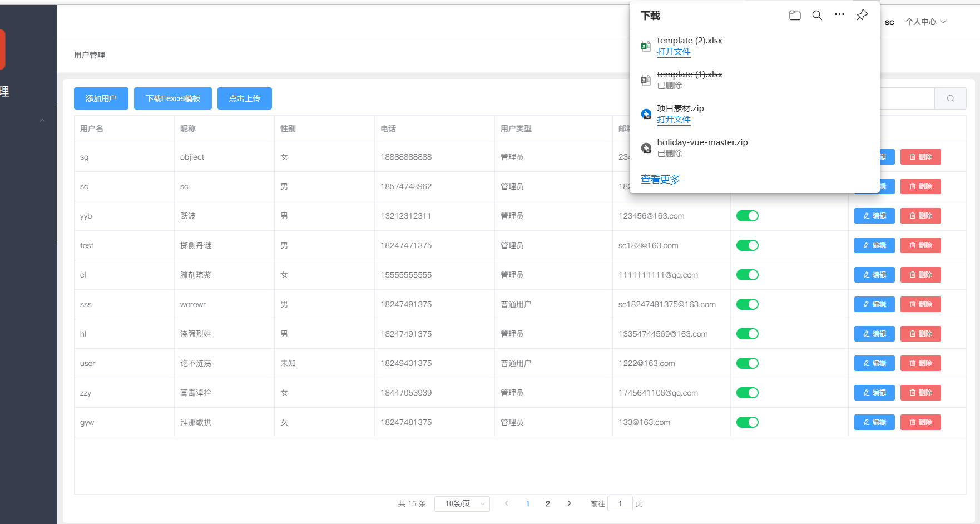Open more options ellipsis in downloads panel
This screenshot has height=524, width=980.
(x=839, y=14)
